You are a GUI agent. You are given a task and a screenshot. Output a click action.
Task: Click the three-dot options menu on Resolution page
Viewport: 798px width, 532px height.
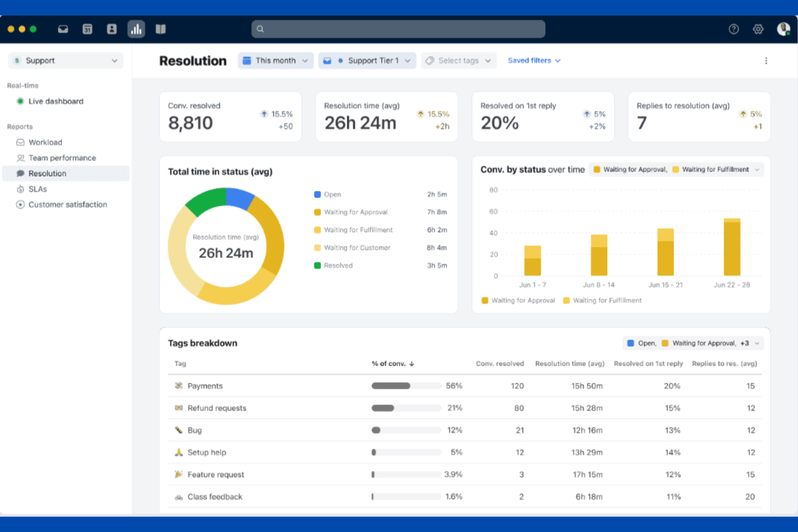[x=766, y=61]
